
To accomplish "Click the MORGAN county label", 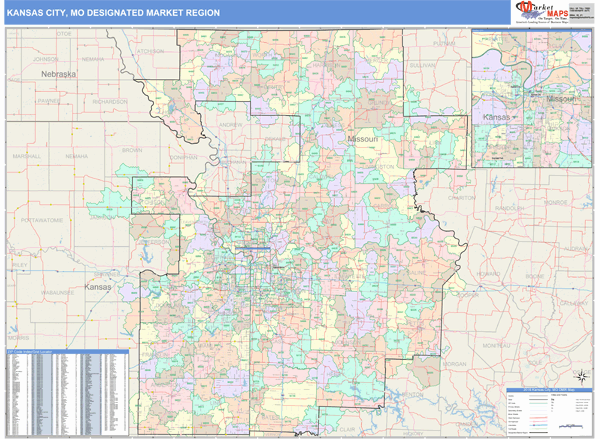I will [x=455, y=364].
